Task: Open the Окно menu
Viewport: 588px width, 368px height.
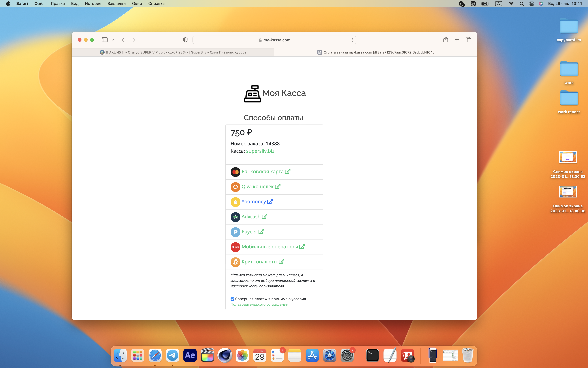Action: click(137, 4)
